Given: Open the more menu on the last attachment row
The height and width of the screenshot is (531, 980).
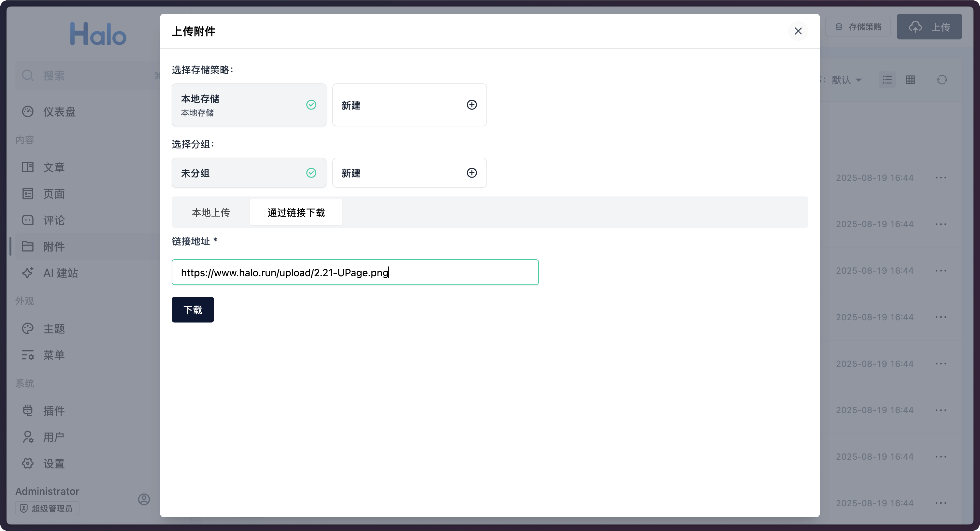Looking at the screenshot, I should (x=941, y=503).
